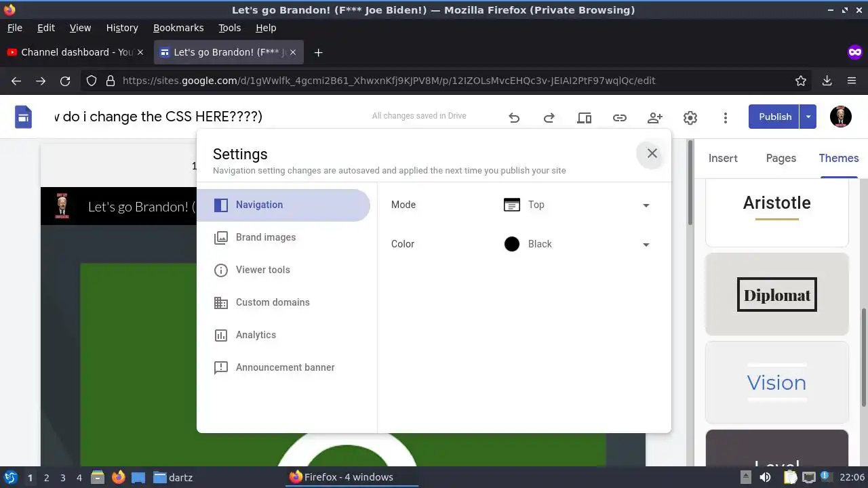Click the Google Sites home icon
This screenshot has height=488, width=868.
coord(23,117)
